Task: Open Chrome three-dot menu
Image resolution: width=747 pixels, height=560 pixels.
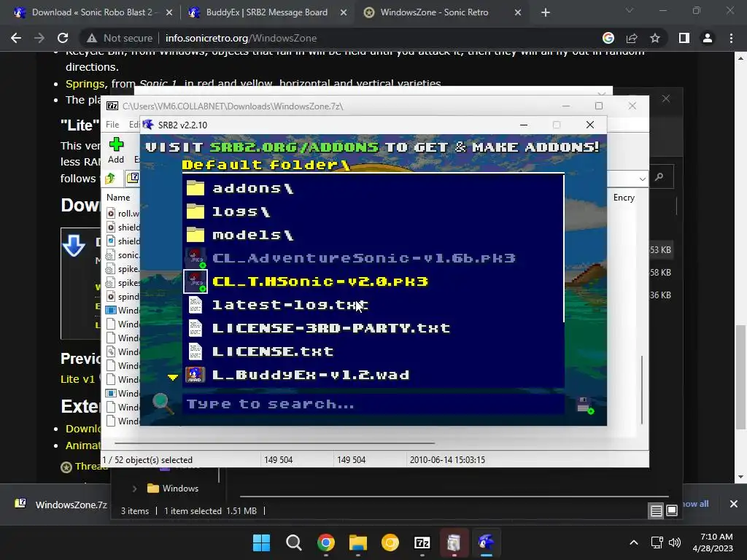Action: pyautogui.click(x=731, y=38)
